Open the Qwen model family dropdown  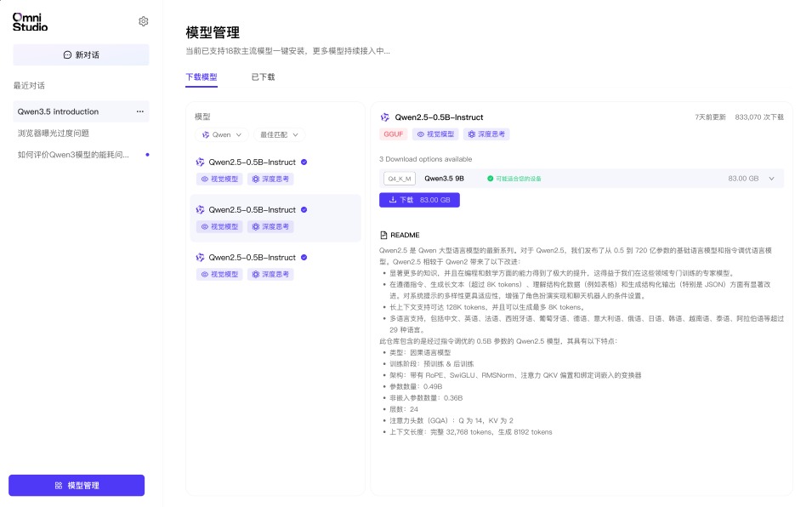point(222,134)
